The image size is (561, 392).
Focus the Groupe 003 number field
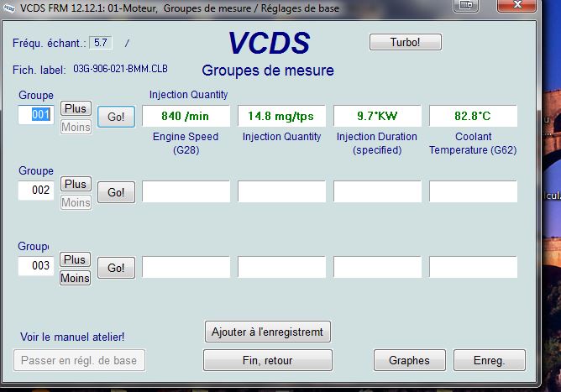pyautogui.click(x=36, y=266)
